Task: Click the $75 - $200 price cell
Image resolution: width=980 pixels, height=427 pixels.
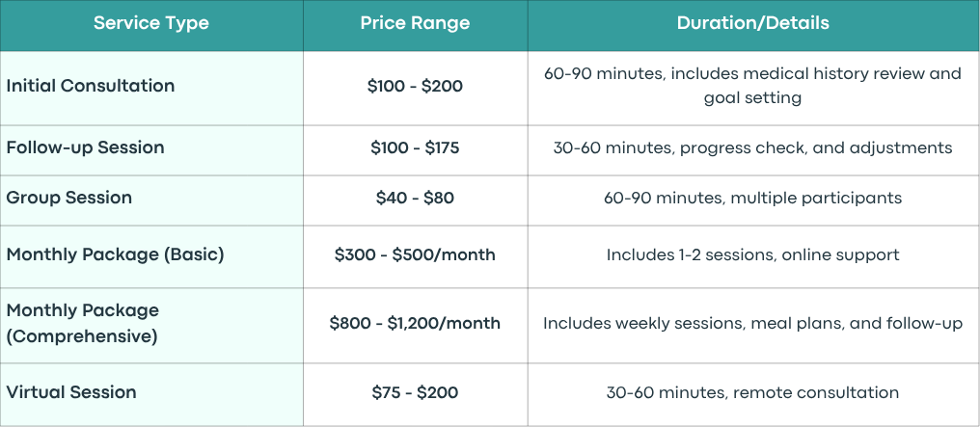Action: coord(415,394)
